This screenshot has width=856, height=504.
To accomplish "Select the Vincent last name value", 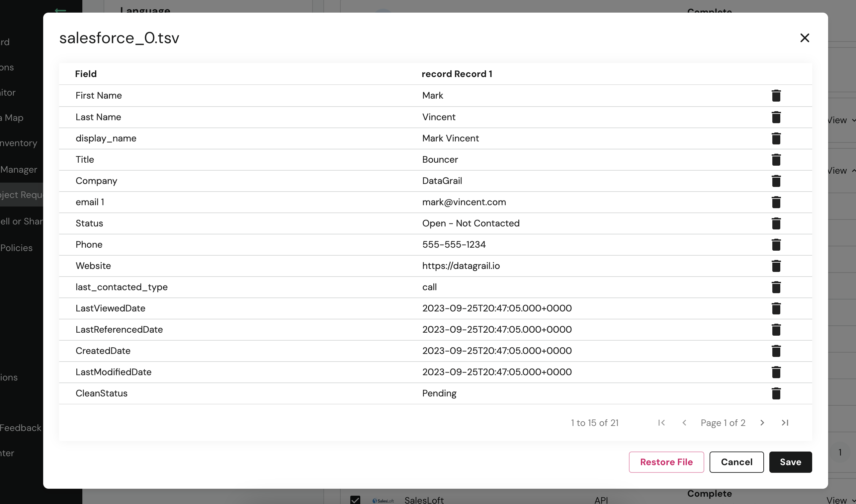I will tap(439, 117).
